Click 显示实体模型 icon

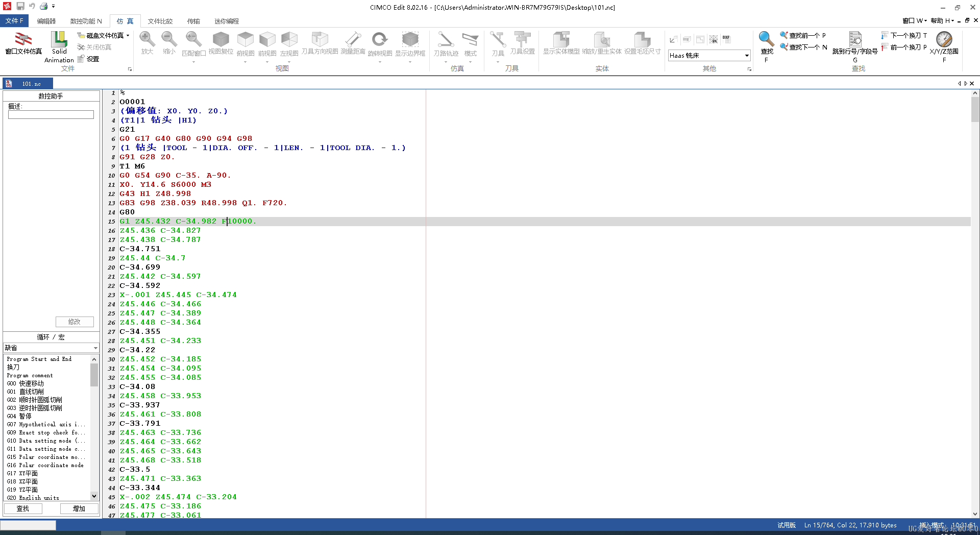point(561,39)
